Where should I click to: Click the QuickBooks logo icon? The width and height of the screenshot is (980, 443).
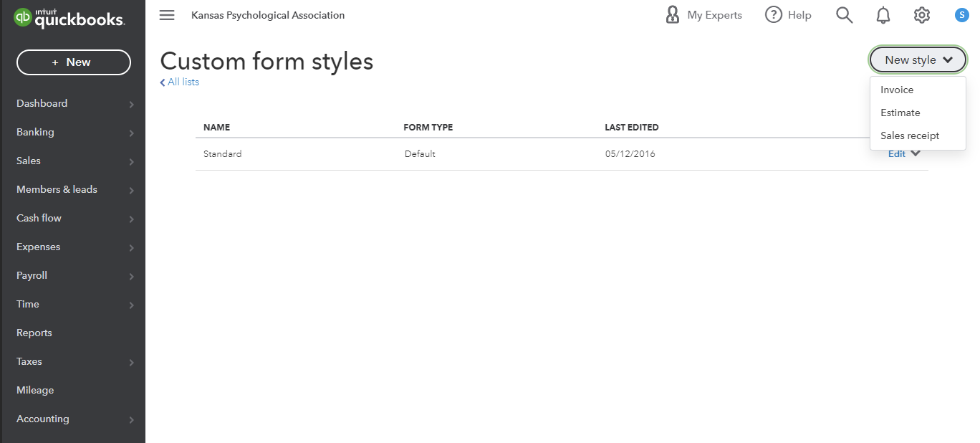(x=23, y=19)
